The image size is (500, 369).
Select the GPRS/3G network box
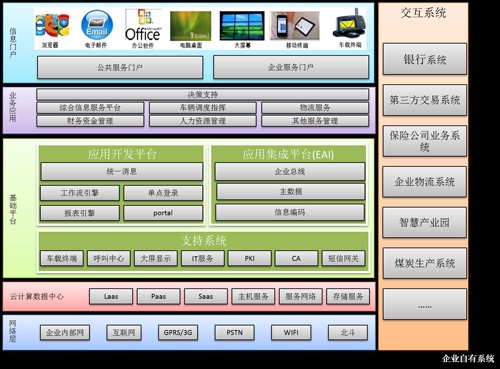point(178,332)
